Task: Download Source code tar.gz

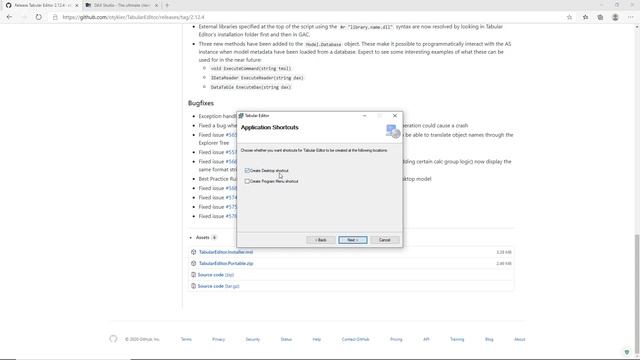Action: point(218,287)
